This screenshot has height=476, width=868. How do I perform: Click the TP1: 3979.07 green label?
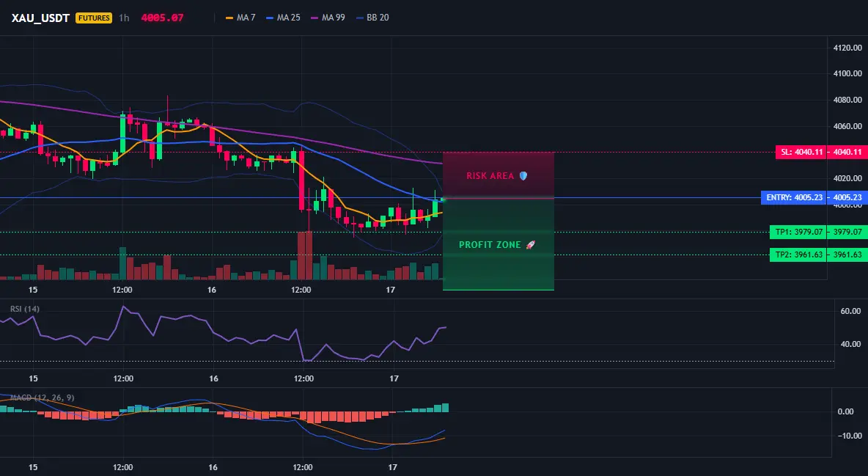[798, 232]
